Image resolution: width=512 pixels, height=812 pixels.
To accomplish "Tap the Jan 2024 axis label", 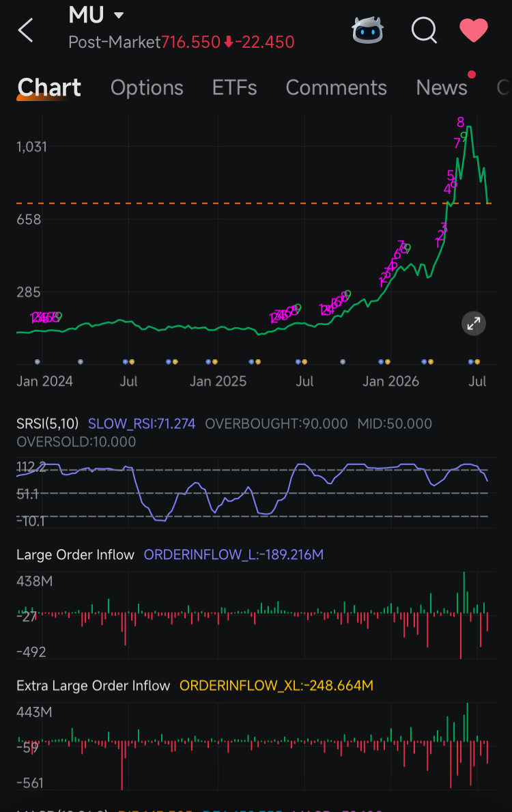I will (44, 381).
